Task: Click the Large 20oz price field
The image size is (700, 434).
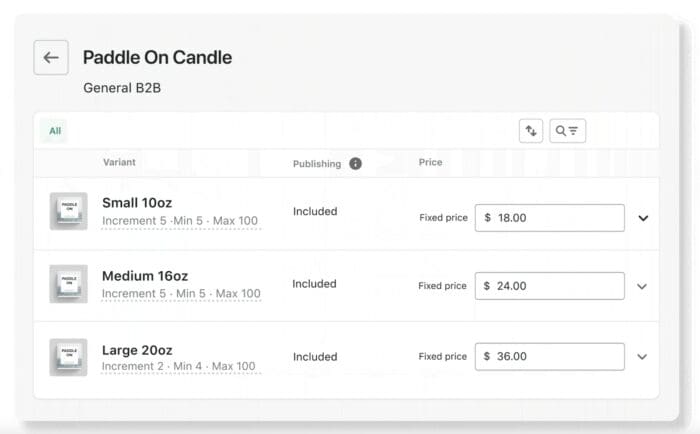Action: click(549, 357)
